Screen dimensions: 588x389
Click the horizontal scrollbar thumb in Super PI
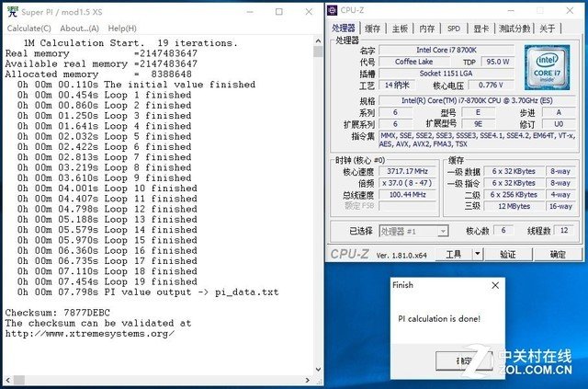coord(19,380)
